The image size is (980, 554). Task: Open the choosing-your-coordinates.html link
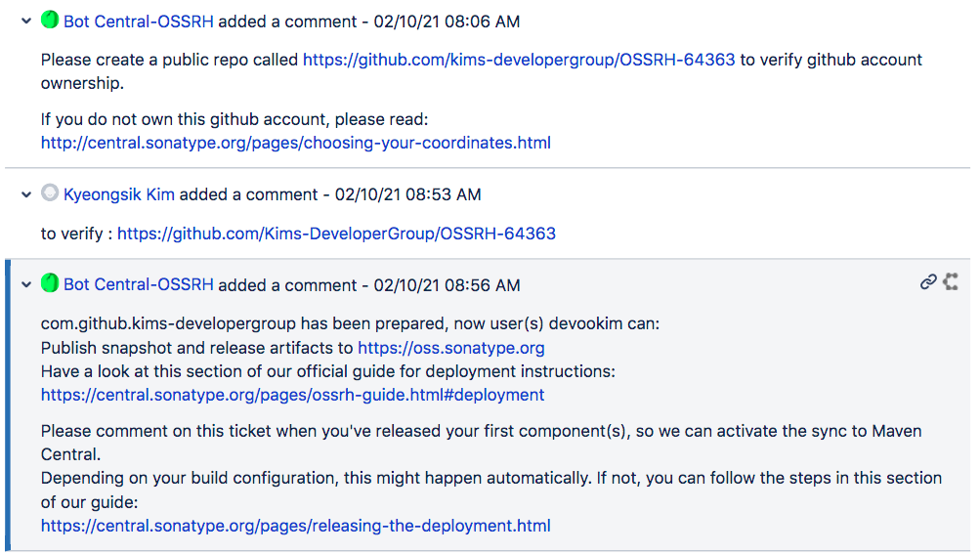pyautogui.click(x=296, y=144)
